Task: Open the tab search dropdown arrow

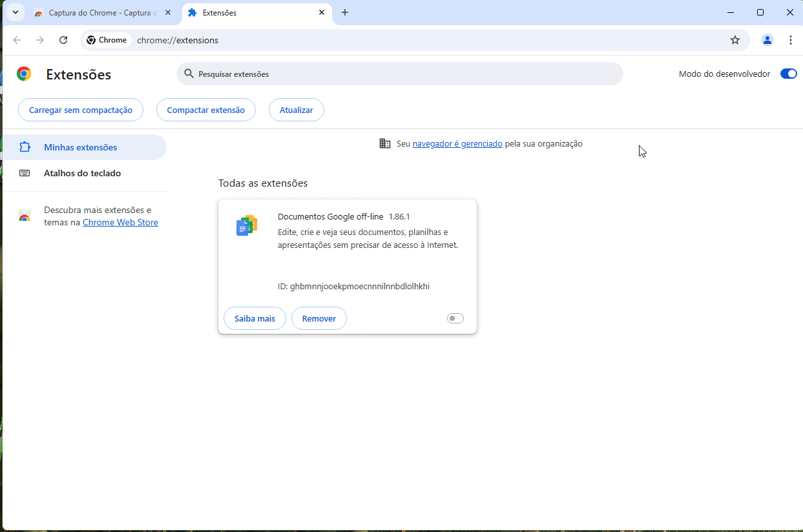Action: [x=15, y=12]
